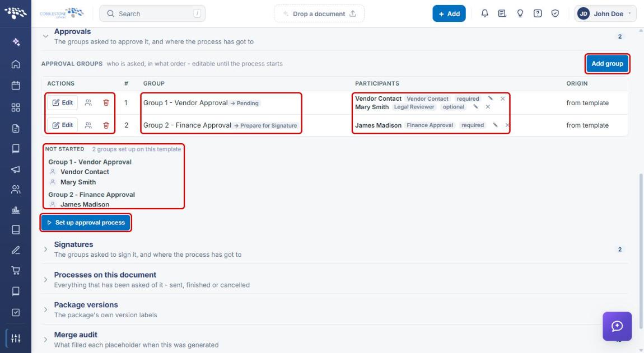Screen dimensions: 644x353
Task: Open the shield check icon
Action: tap(555, 13)
